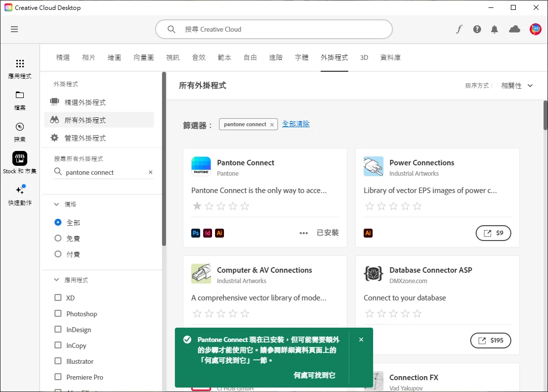
Task: Click the Ps badge on Pantone Connect card
Action: click(195, 233)
